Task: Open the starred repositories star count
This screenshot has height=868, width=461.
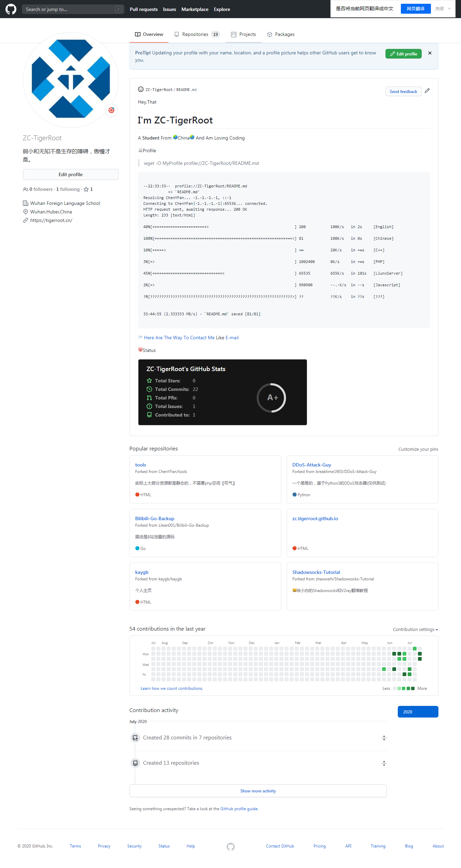Action: [x=88, y=189]
